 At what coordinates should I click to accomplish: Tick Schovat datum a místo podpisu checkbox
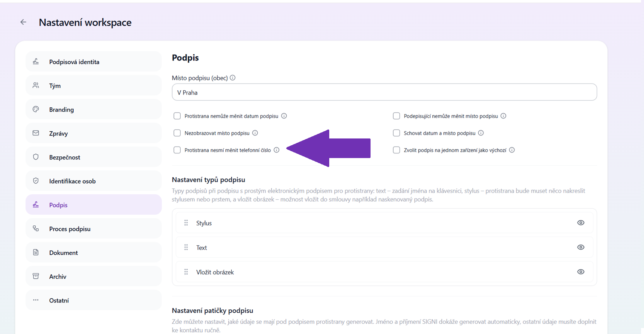[397, 133]
